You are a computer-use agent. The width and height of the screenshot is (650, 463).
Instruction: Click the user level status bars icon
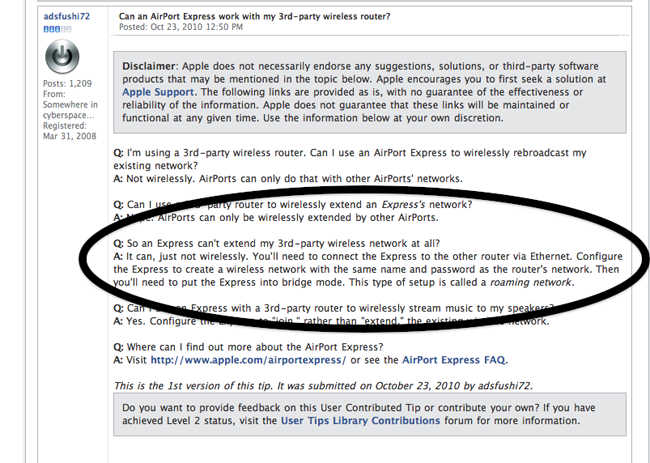[57, 29]
